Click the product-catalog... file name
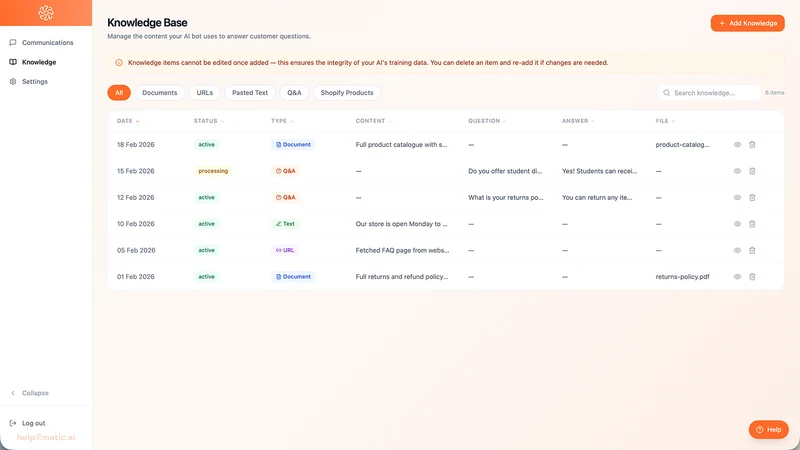800x450 pixels. 682,145
